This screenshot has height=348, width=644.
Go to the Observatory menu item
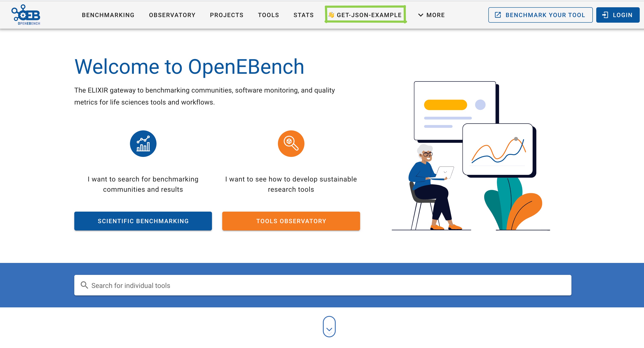[x=172, y=15]
